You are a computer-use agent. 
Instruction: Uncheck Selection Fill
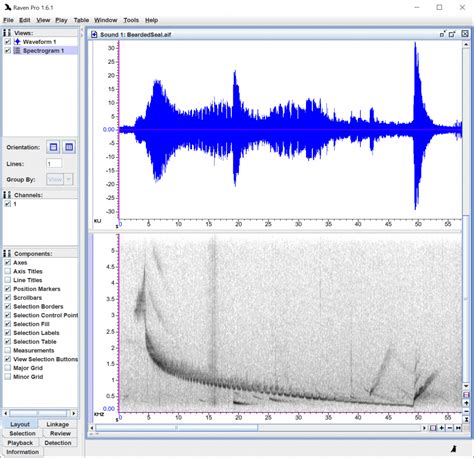pos(8,324)
